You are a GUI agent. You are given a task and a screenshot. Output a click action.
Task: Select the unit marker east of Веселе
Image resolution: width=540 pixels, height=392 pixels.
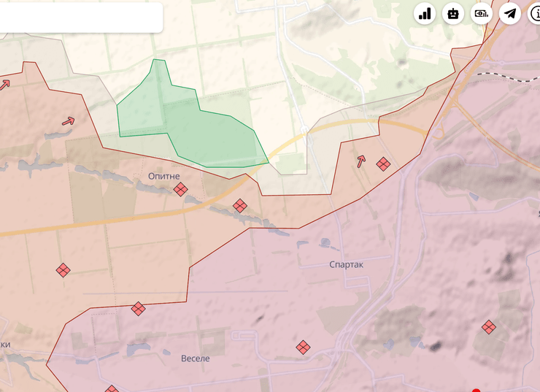point(303,347)
